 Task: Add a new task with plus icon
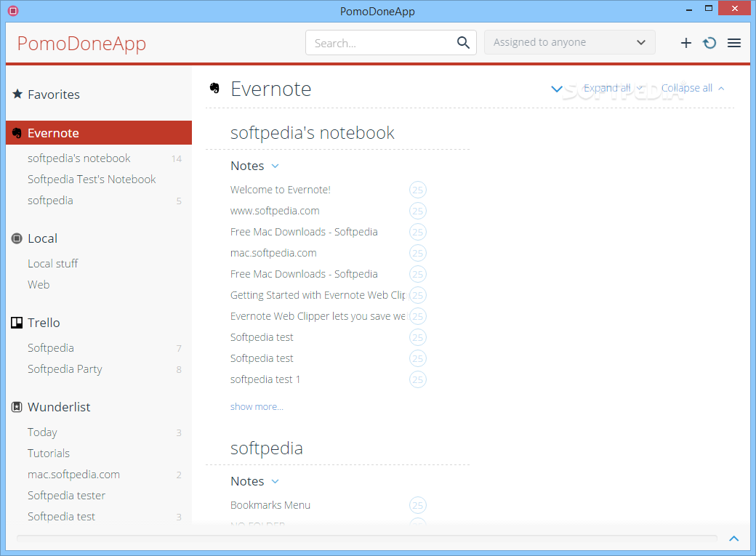[x=685, y=43]
